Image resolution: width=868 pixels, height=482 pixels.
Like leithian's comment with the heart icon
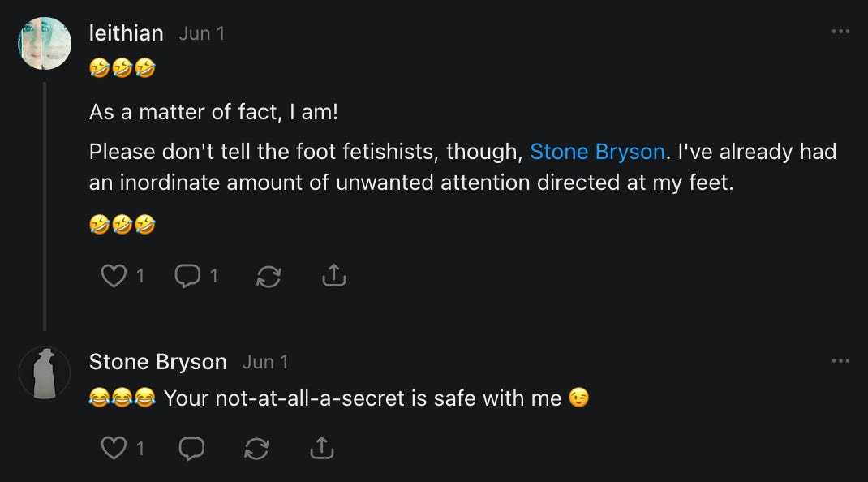pos(114,276)
